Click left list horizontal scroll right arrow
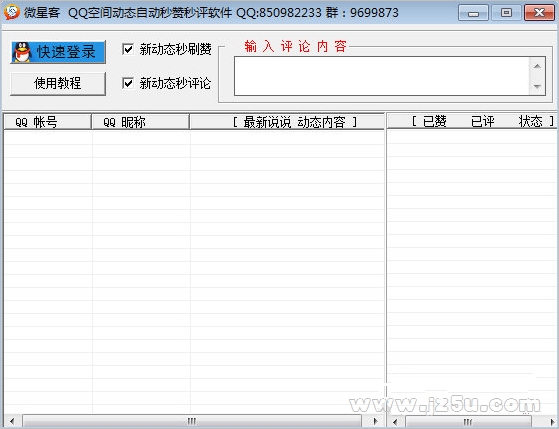This screenshot has width=559, height=429. tap(375, 421)
